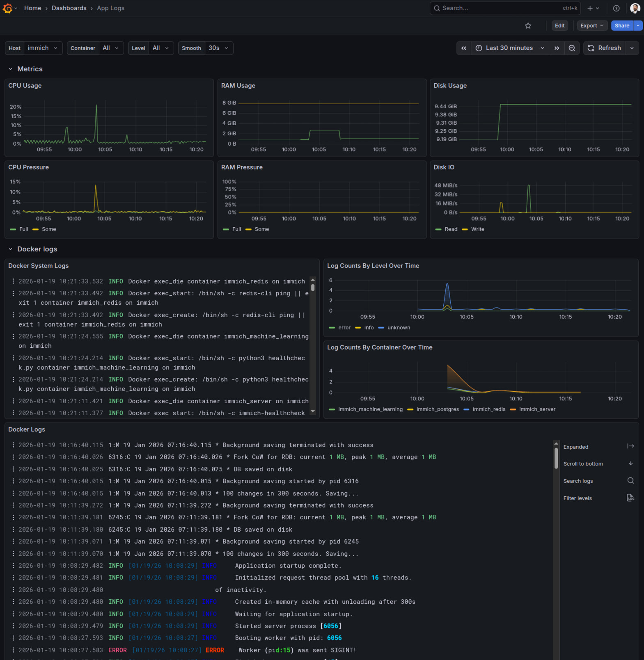Click the Grafana logo icon
The image size is (644, 660).
pos(7,8)
